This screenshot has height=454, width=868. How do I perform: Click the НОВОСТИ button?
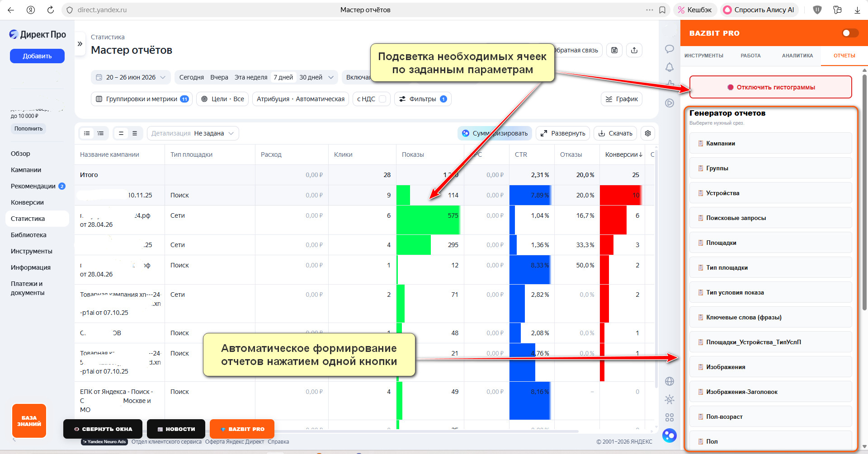coord(176,429)
